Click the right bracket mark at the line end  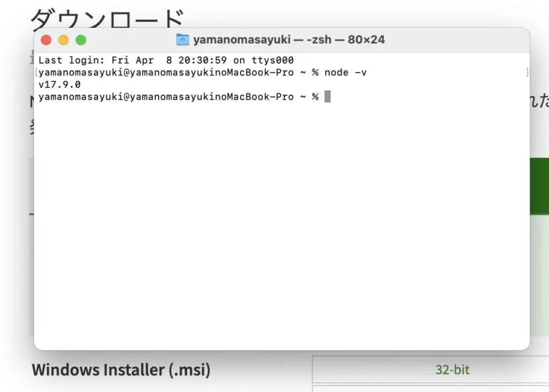tap(527, 72)
